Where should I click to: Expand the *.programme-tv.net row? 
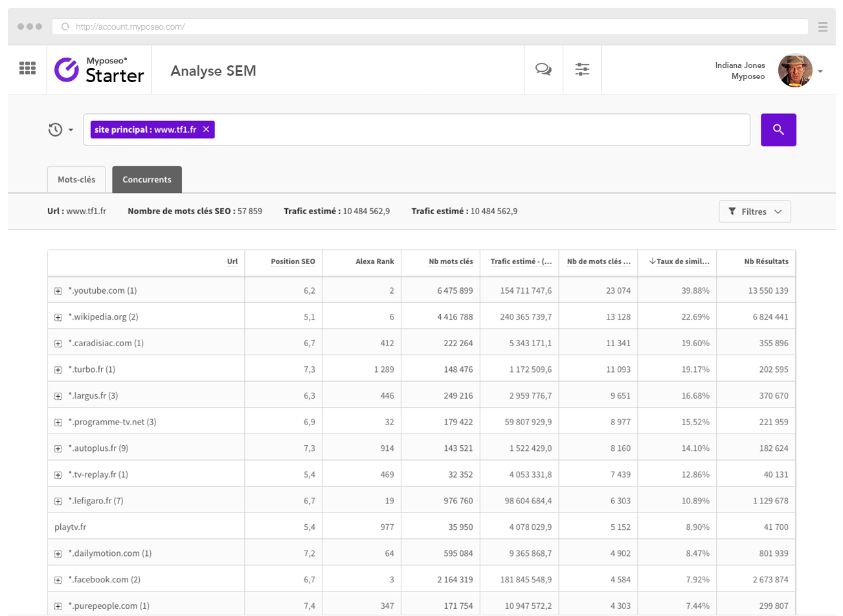point(58,423)
